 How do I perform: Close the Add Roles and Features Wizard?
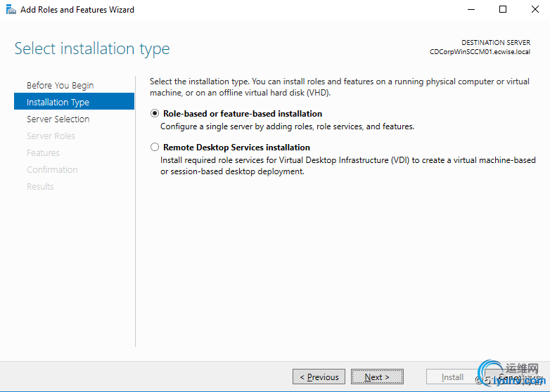coord(535,9)
